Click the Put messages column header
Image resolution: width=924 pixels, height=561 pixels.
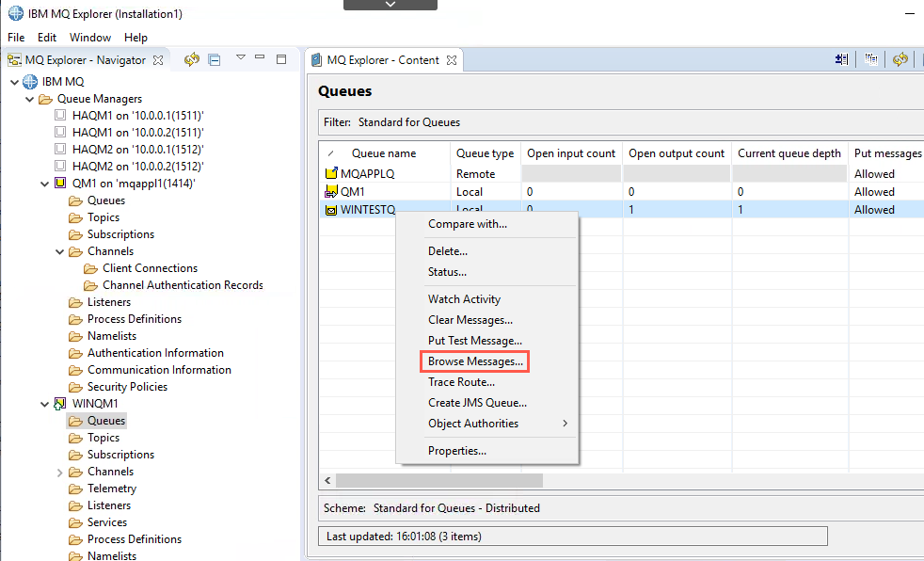click(887, 153)
